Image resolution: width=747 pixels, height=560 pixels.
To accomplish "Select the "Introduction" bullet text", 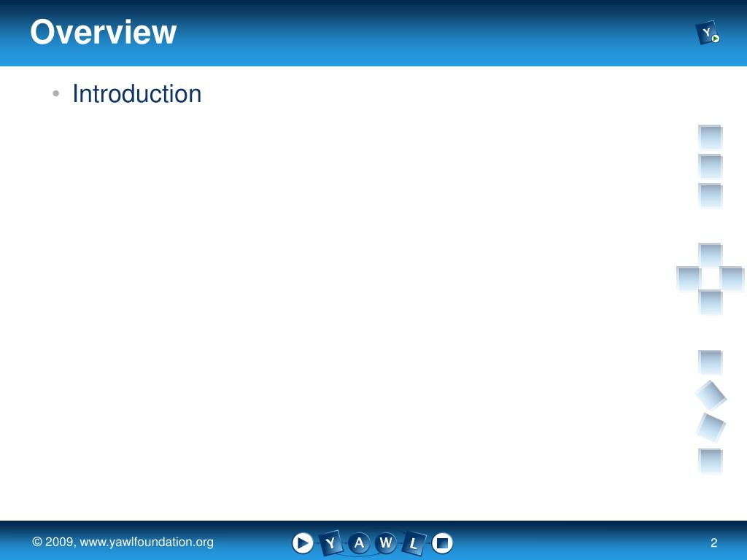I will click(x=137, y=93).
